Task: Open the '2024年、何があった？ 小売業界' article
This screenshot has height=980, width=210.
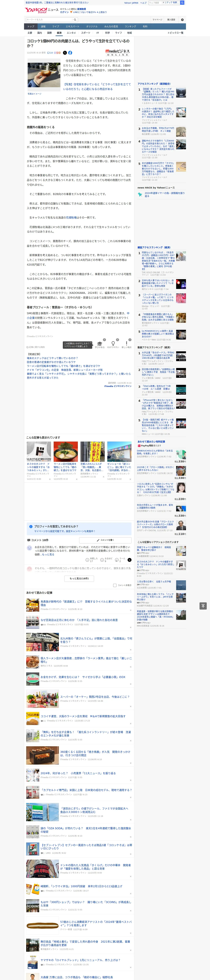Action: tap(78, 773)
